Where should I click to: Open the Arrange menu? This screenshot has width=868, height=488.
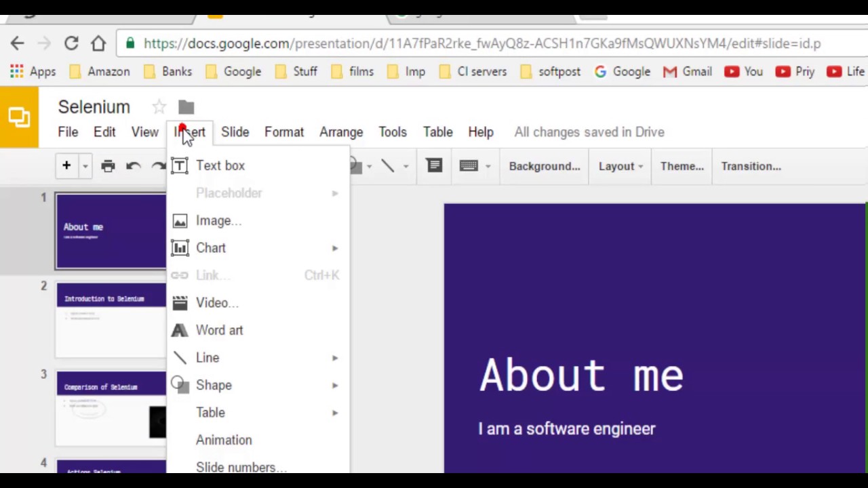click(x=341, y=132)
